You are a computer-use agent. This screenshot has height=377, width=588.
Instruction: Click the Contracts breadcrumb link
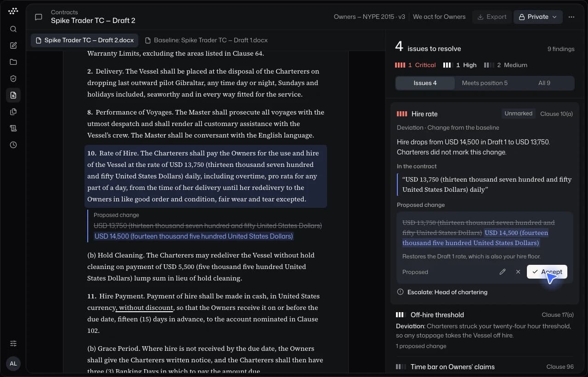pos(64,12)
